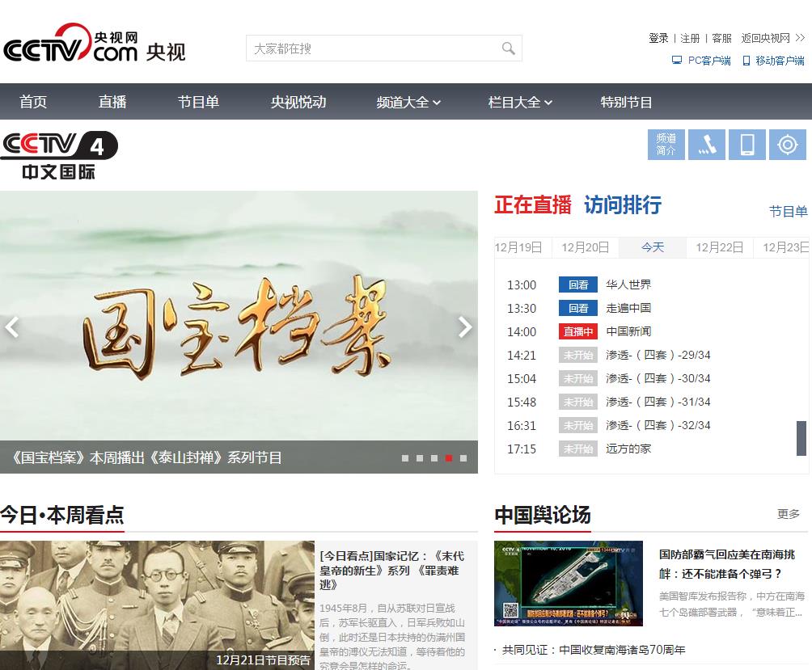Click the 登录 login link
The image size is (812, 670).
(658, 38)
